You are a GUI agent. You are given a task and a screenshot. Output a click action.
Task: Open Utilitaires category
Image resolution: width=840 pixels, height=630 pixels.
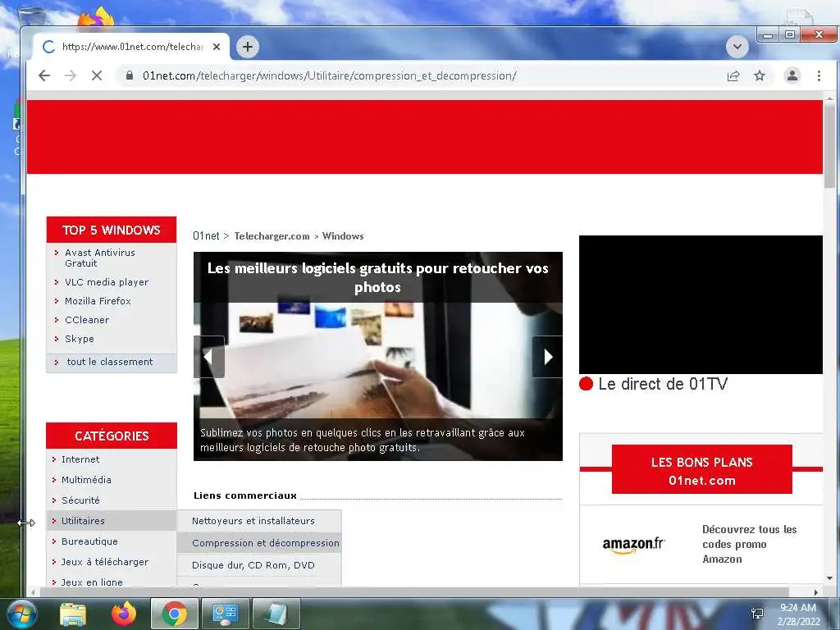click(83, 521)
